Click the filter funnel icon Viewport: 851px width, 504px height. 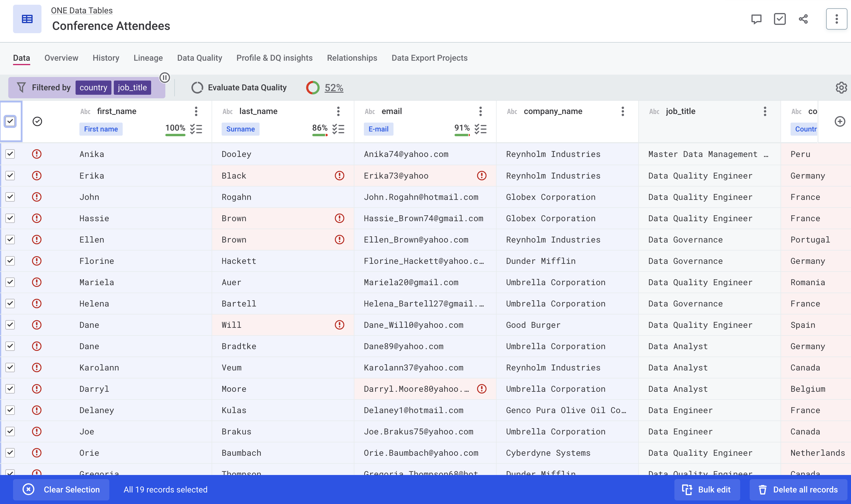(x=21, y=88)
